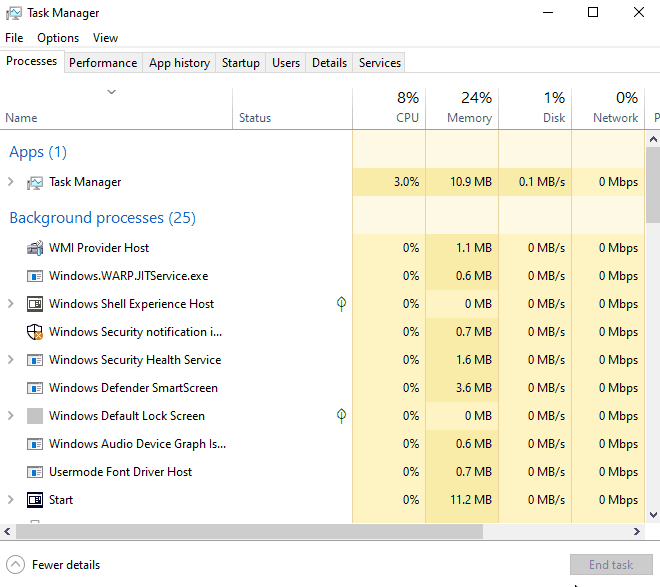Sort processes by Memory column

tap(462, 109)
